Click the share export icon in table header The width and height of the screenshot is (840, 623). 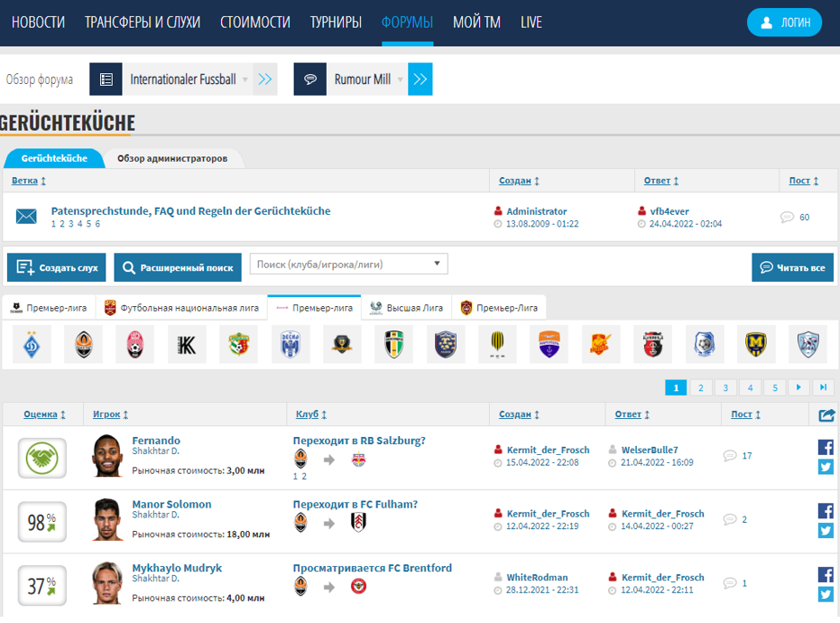click(826, 415)
